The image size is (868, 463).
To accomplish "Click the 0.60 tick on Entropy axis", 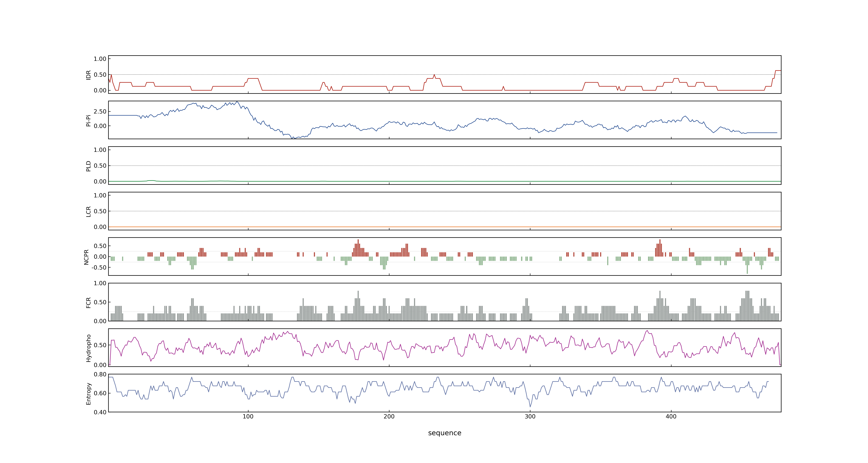I will (x=100, y=393).
